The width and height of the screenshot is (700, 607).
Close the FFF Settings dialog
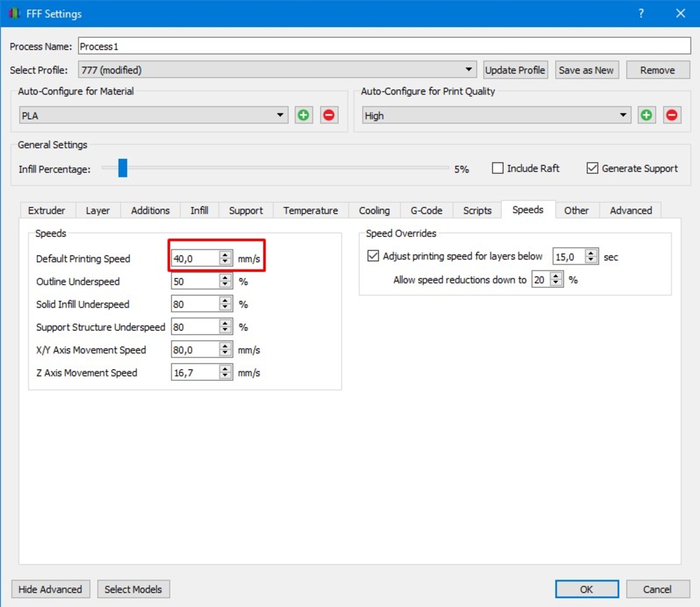[x=680, y=13]
